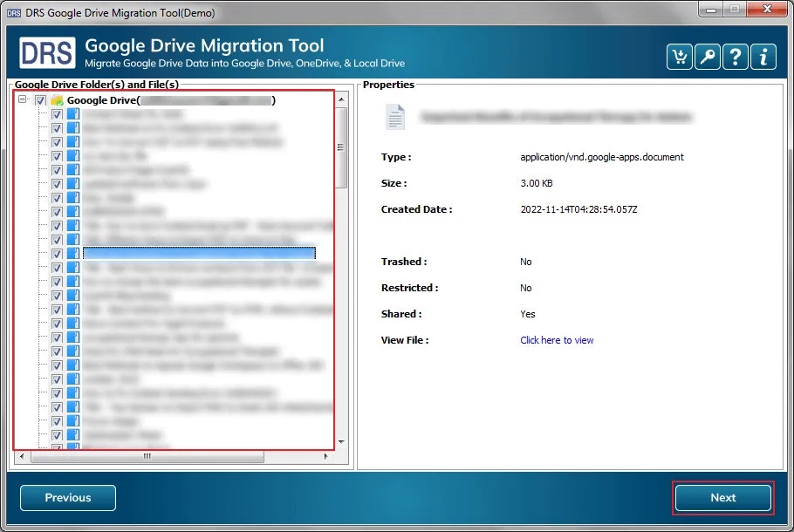Screen dimensions: 794x532
Task: Toggle the checkbox of the highlighted file row
Action: (57, 253)
